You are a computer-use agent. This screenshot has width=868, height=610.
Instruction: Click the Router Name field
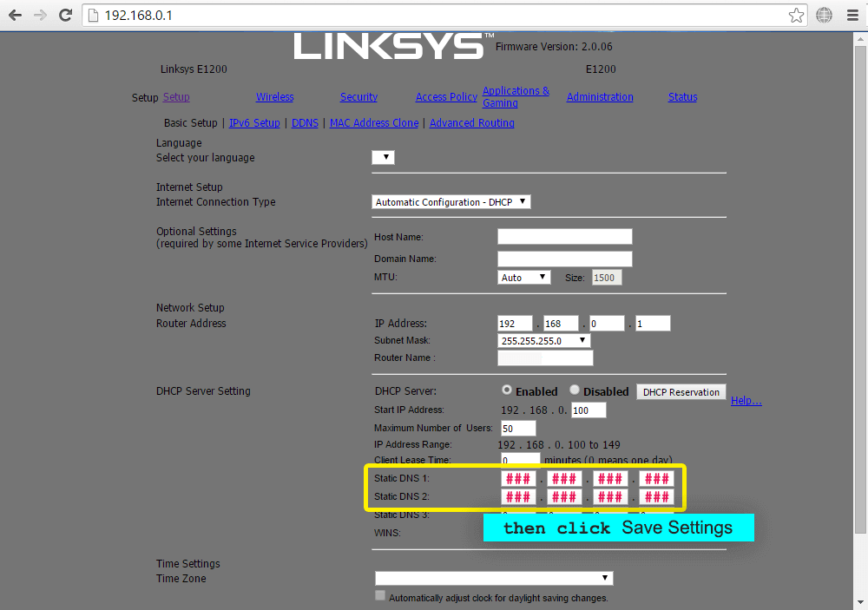point(545,358)
